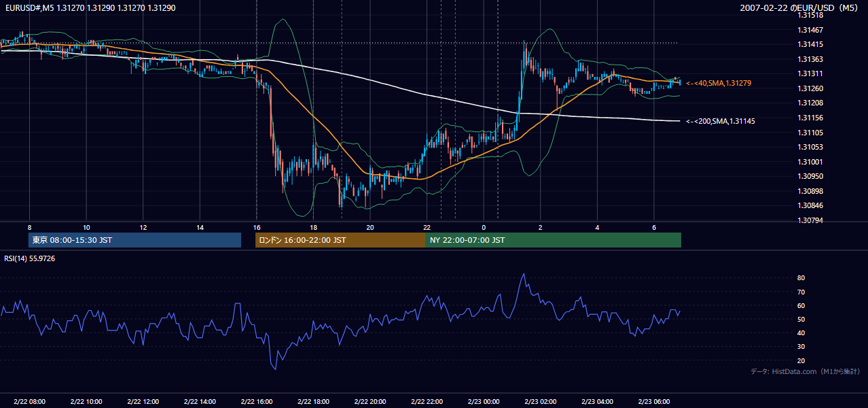Image resolution: width=868 pixels, height=408 pixels.
Task: Click price axis value 1.31105
Action: 811,133
